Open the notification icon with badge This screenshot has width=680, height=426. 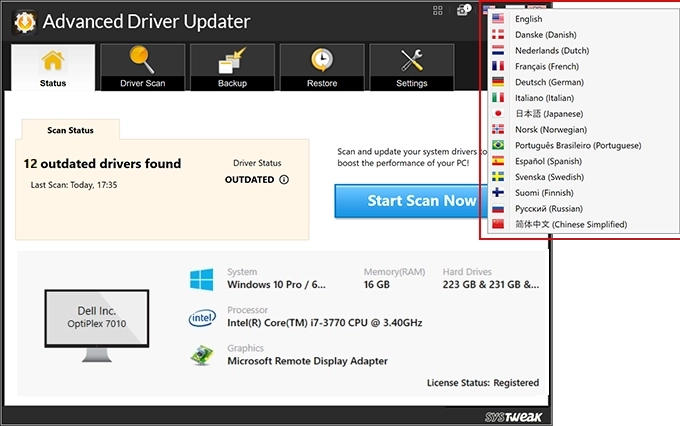pos(464,10)
